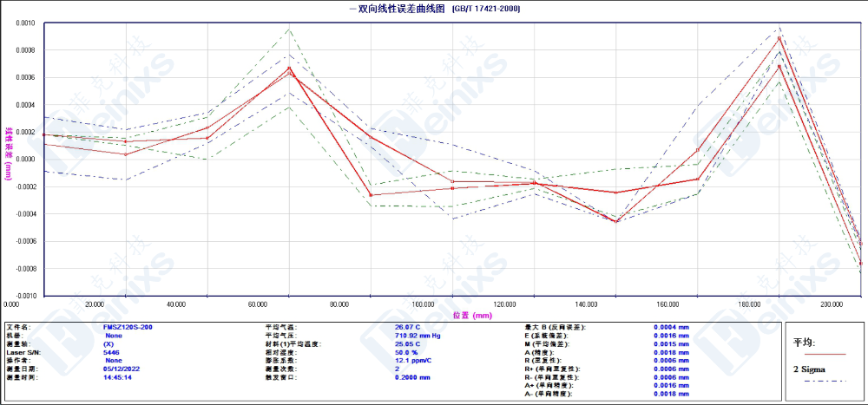This screenshot has width=868, height=405.
Task: Click the 位置 (mm) x-axis label
Action: (x=471, y=315)
